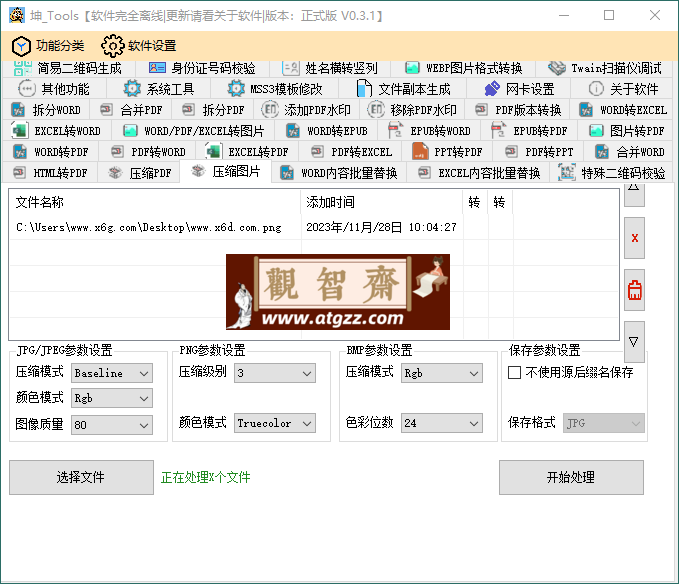Expand PNG 颜色模式 Truecolor dropdown
This screenshot has height=584, width=679.
275,423
